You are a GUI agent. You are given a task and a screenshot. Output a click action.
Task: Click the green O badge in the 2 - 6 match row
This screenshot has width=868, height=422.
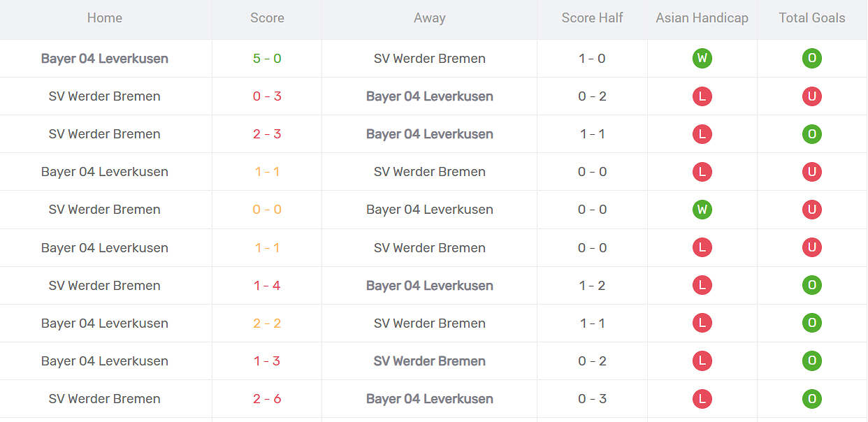click(x=811, y=399)
